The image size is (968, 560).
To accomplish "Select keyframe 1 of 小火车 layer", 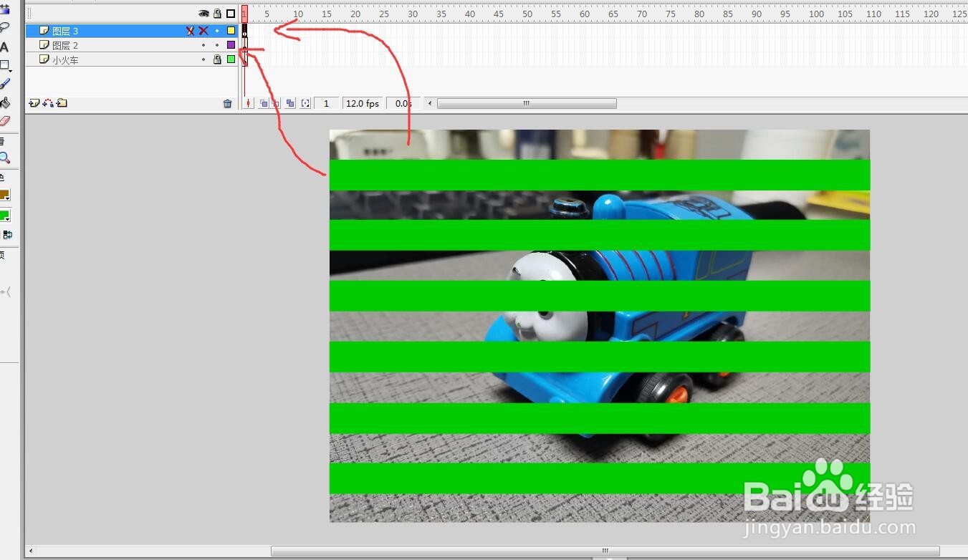I will (244, 59).
